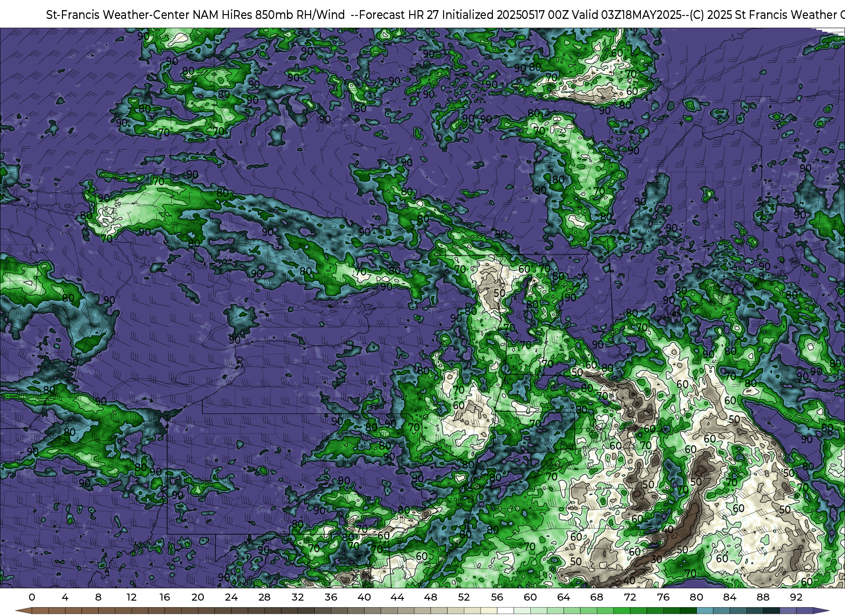Click the left arrow end of the colorbar

pyautogui.click(x=23, y=611)
